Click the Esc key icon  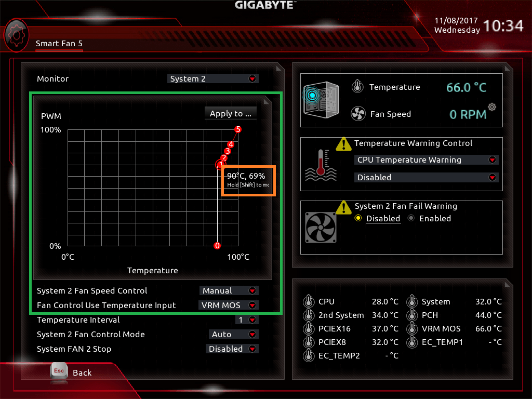point(59,371)
